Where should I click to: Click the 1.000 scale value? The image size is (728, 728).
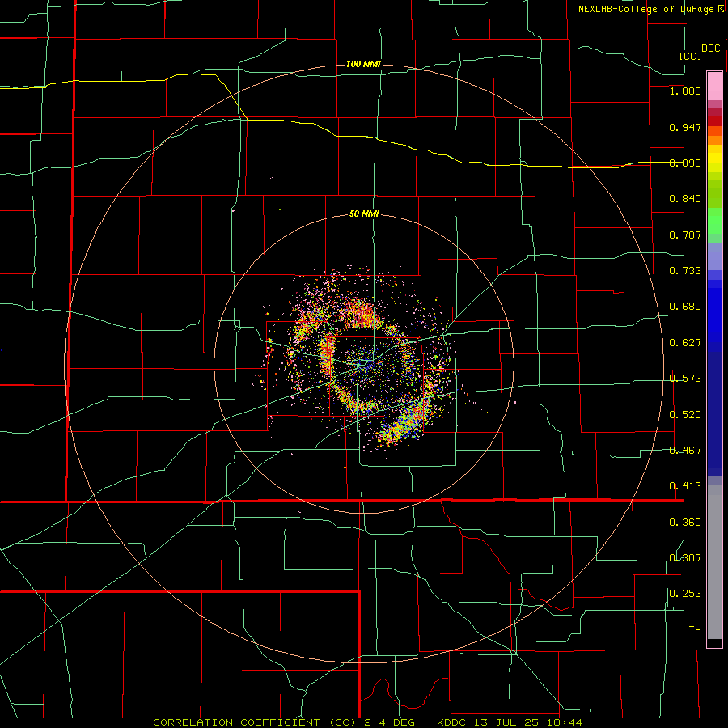click(685, 91)
